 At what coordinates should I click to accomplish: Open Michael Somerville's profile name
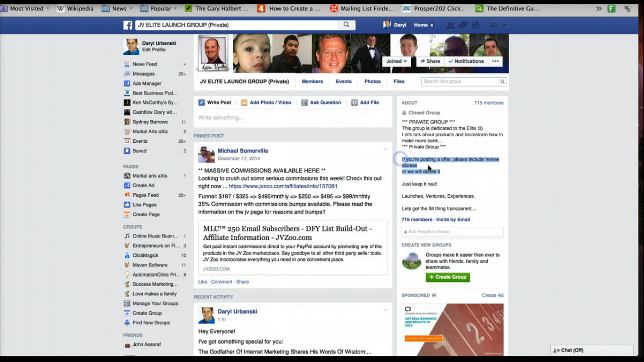(x=243, y=151)
